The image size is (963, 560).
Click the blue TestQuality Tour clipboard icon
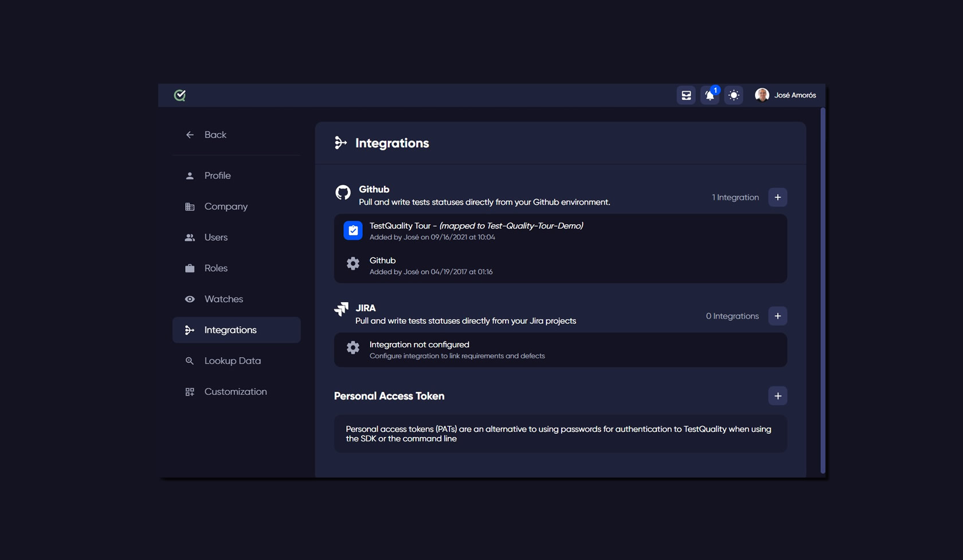(x=353, y=230)
